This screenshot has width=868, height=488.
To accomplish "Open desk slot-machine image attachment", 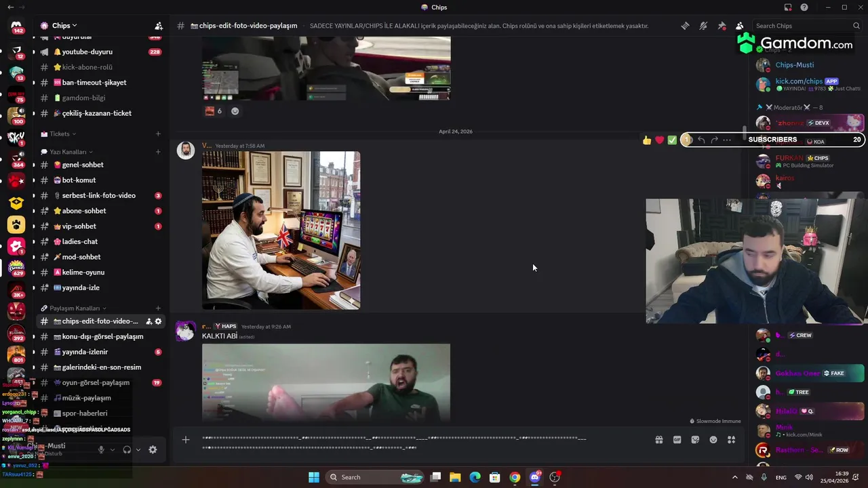I will click(281, 230).
